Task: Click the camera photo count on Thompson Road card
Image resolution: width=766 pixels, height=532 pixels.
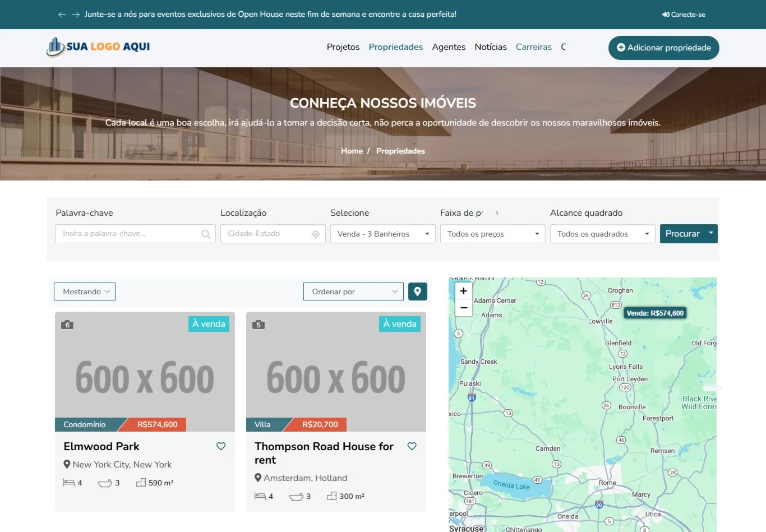Action: (259, 325)
